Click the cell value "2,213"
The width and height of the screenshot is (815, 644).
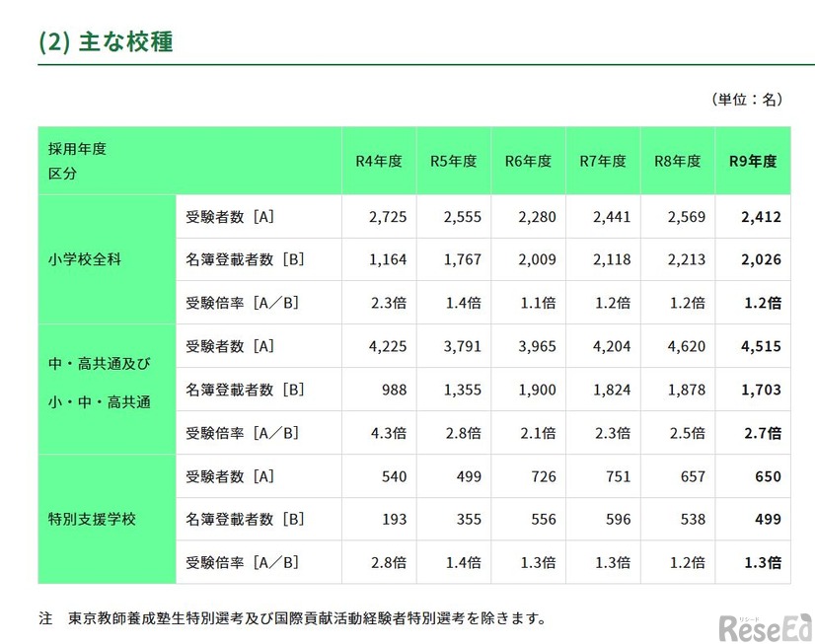(687, 259)
